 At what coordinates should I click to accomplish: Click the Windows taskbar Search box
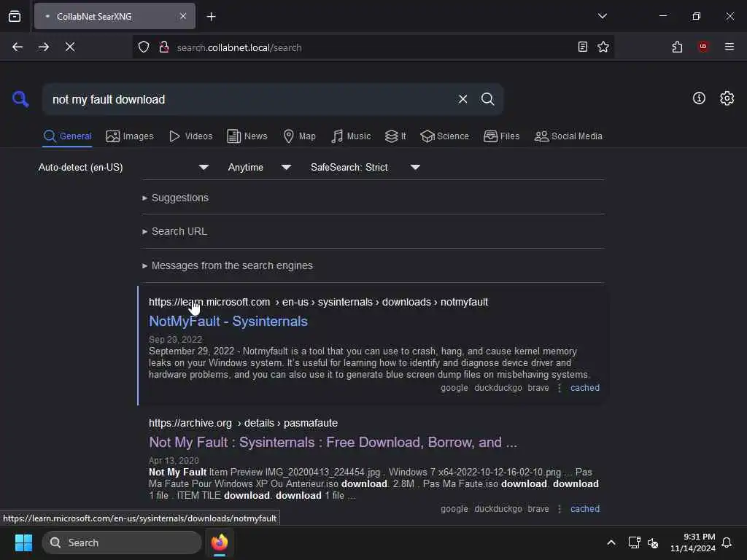coord(122,542)
